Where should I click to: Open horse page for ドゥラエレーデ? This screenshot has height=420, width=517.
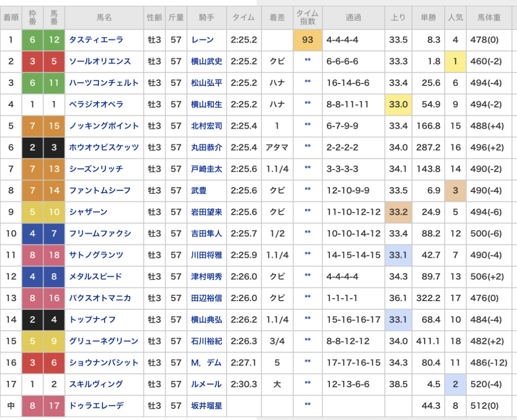[x=96, y=406]
